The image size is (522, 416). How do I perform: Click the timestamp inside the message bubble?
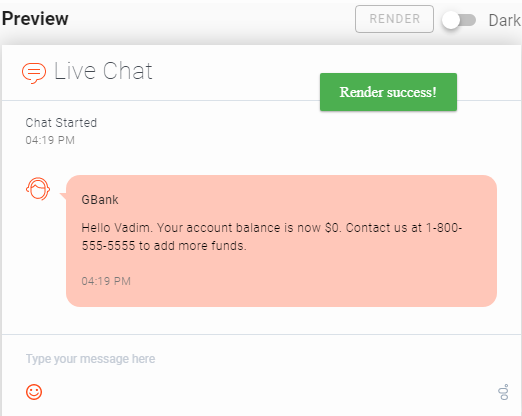coord(106,281)
